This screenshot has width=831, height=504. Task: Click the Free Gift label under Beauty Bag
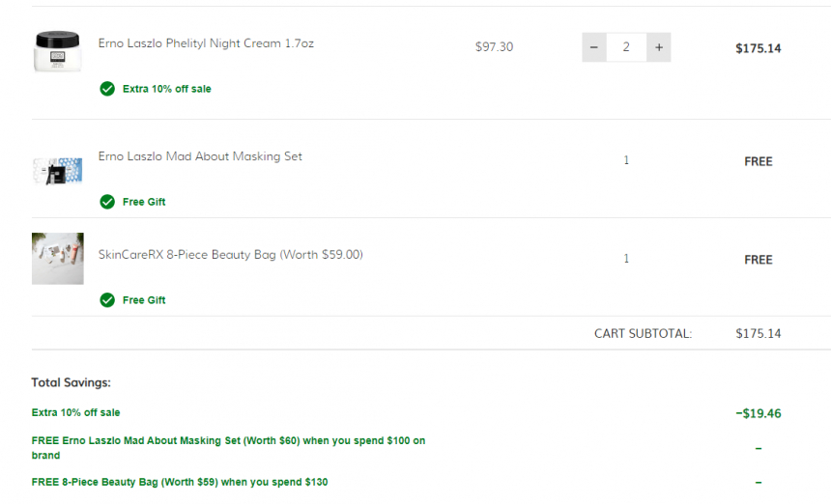pyautogui.click(x=144, y=300)
